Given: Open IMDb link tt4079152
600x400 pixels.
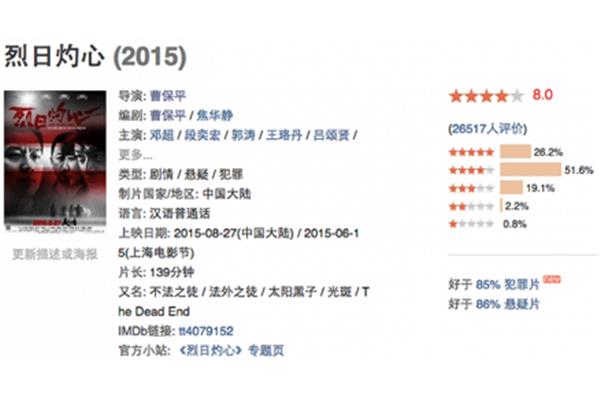Looking at the screenshot, I should (206, 331).
